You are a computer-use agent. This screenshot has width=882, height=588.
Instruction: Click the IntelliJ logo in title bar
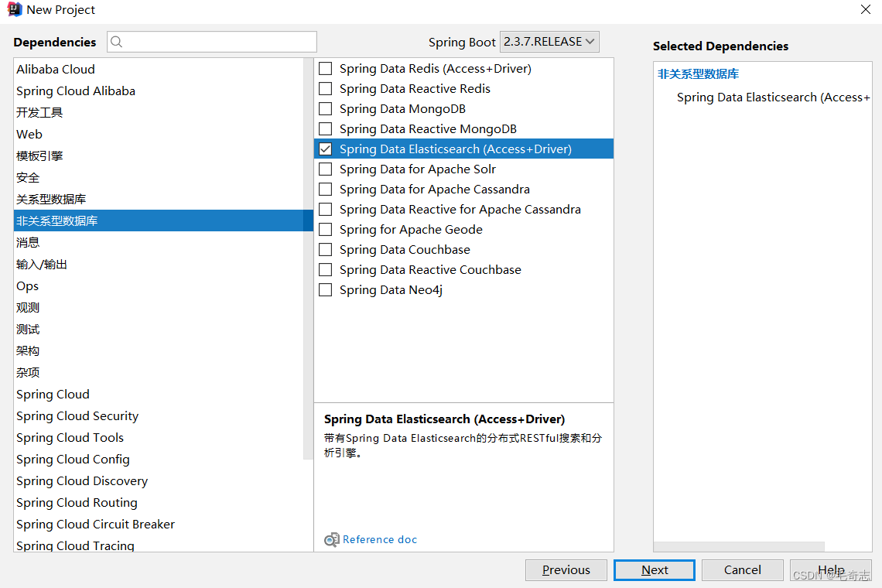pyautogui.click(x=15, y=9)
